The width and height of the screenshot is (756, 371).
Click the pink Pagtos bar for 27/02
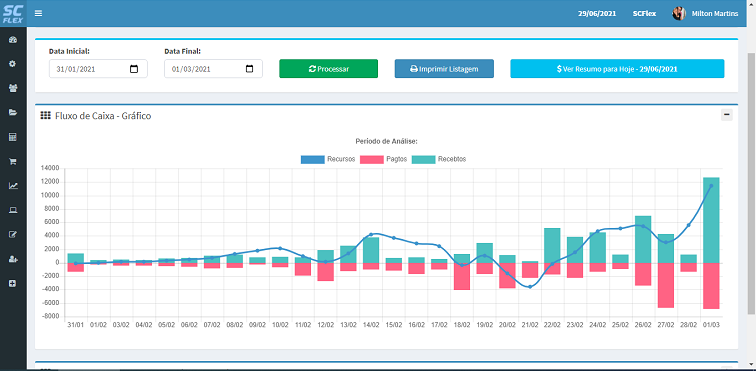666,285
